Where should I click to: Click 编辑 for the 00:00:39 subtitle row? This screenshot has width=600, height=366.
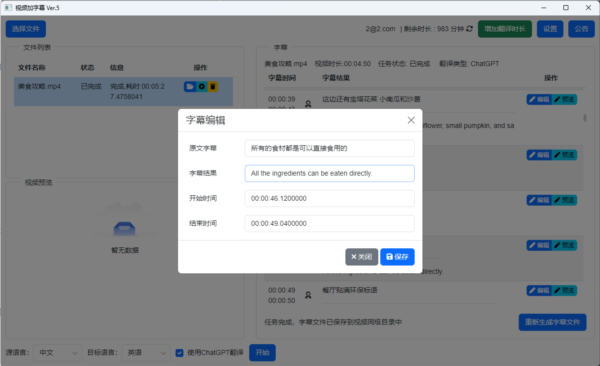539,100
